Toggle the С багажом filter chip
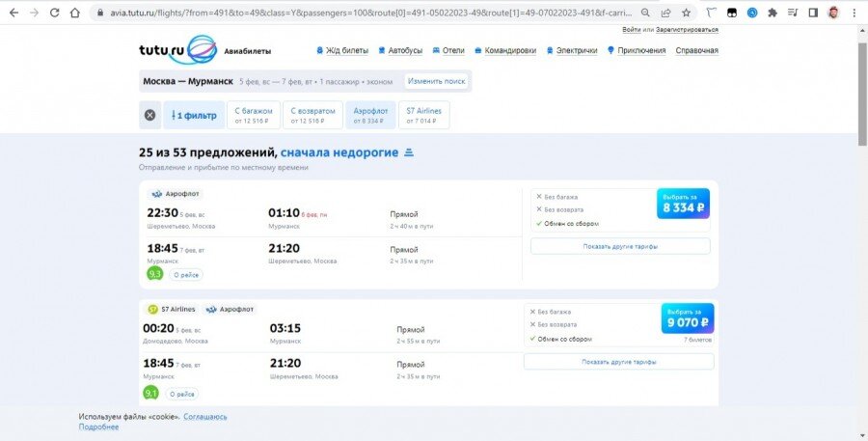The image size is (868, 441). pos(254,115)
